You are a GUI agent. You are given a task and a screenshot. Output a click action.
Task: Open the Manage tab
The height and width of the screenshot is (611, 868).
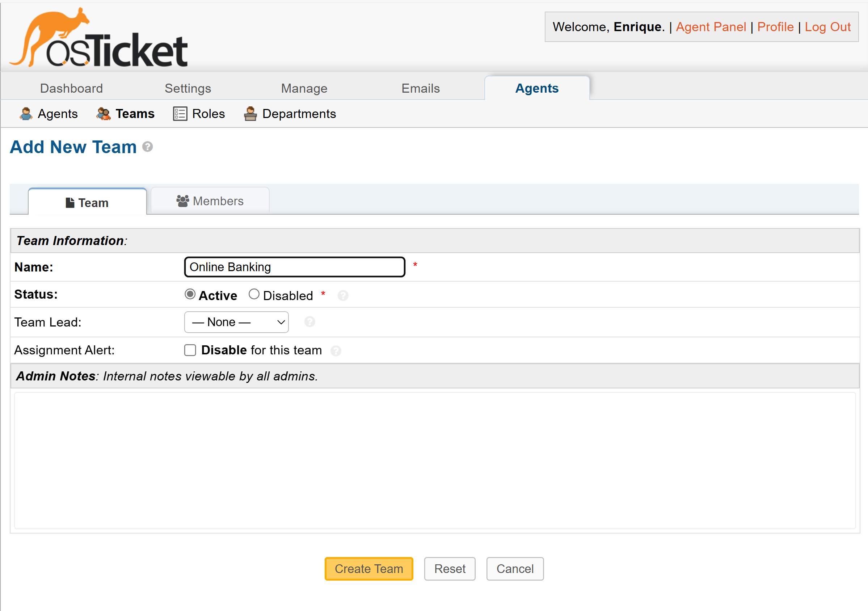coord(304,88)
